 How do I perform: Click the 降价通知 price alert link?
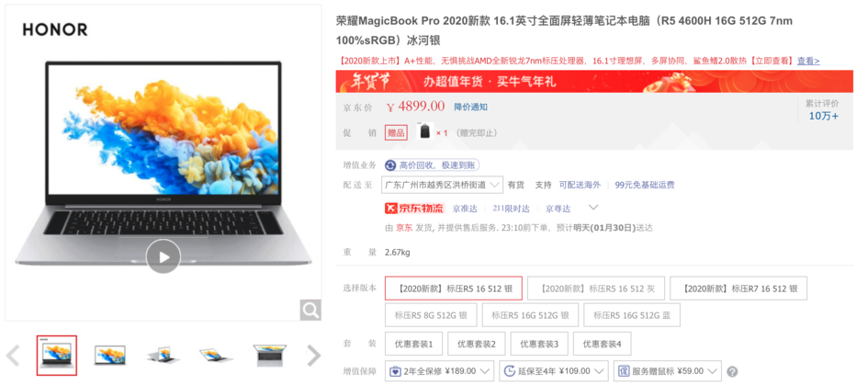coord(470,107)
